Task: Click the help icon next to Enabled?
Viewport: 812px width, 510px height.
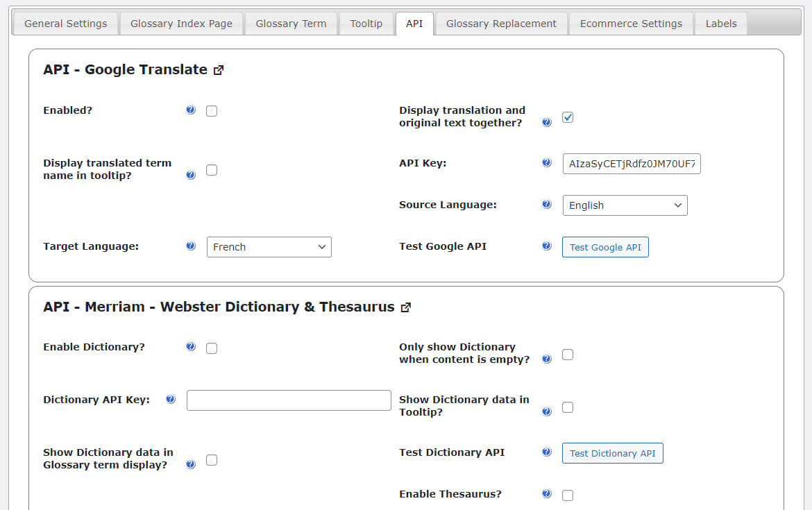Action: coord(191,109)
